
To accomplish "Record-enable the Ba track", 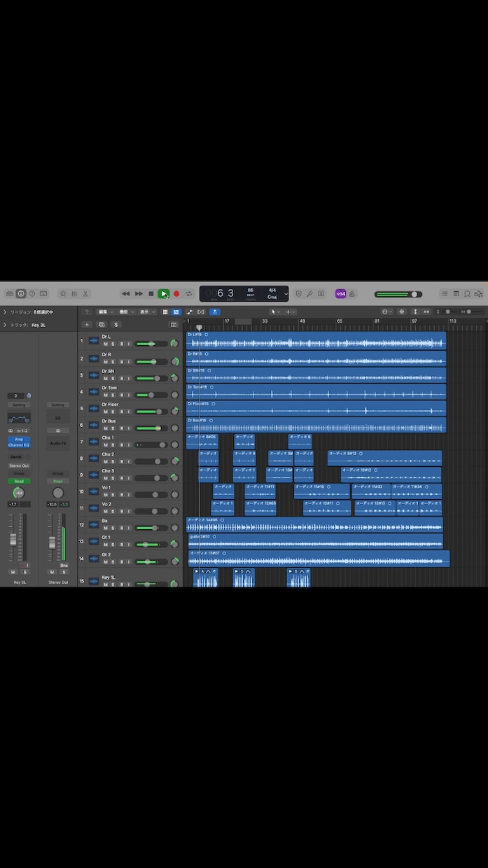I will pos(121,528).
